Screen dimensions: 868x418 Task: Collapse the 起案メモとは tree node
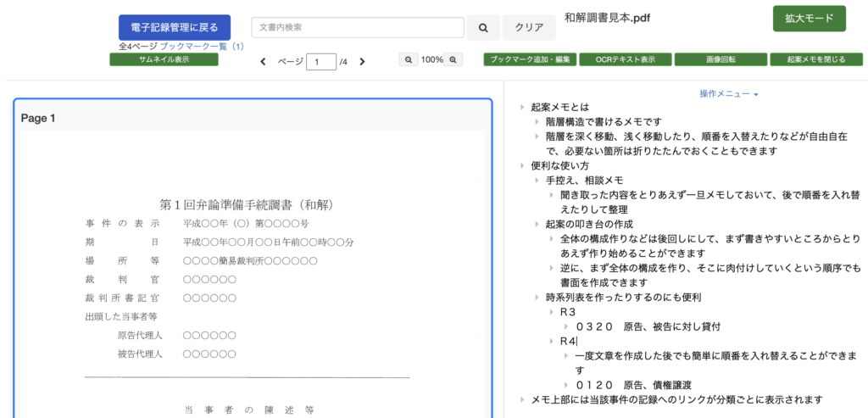coord(522,108)
